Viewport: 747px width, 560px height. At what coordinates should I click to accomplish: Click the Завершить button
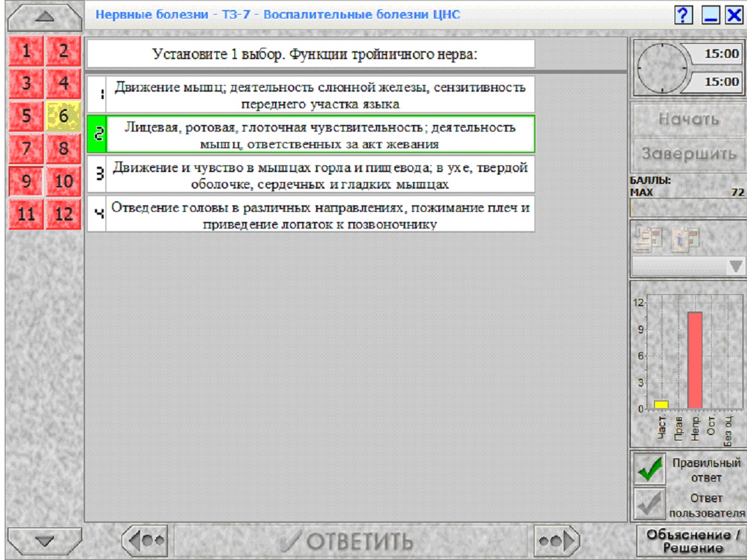[689, 154]
